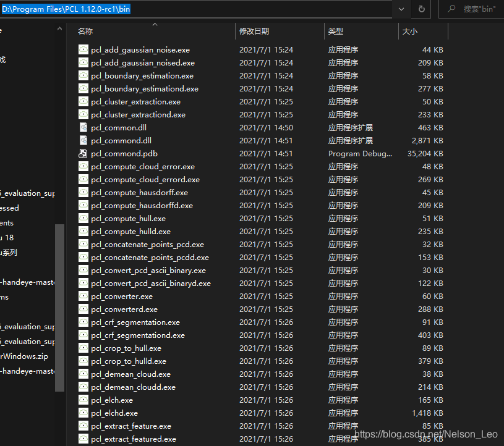Click icon of pcl_compute_cloud_errord.exe

83,180
